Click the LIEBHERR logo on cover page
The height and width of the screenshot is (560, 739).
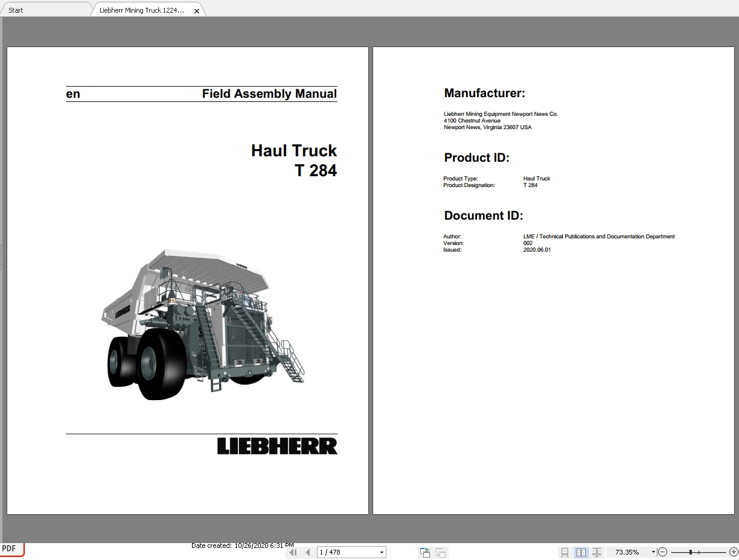coord(277,446)
